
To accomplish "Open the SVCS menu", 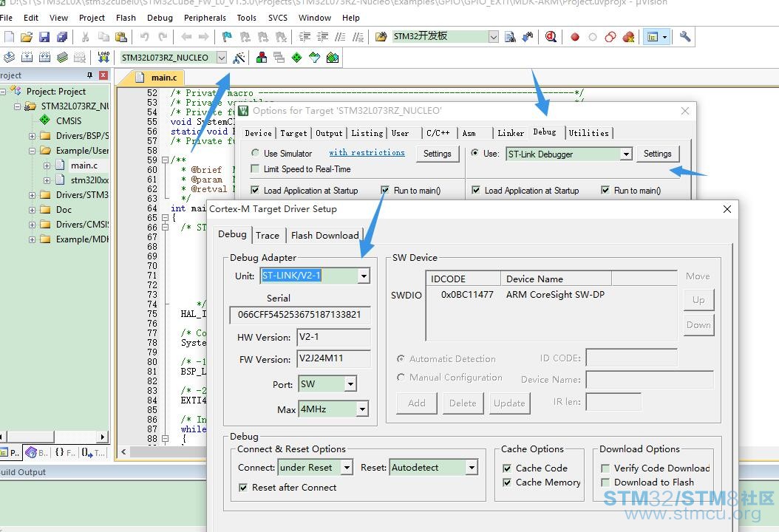I will click(x=278, y=18).
